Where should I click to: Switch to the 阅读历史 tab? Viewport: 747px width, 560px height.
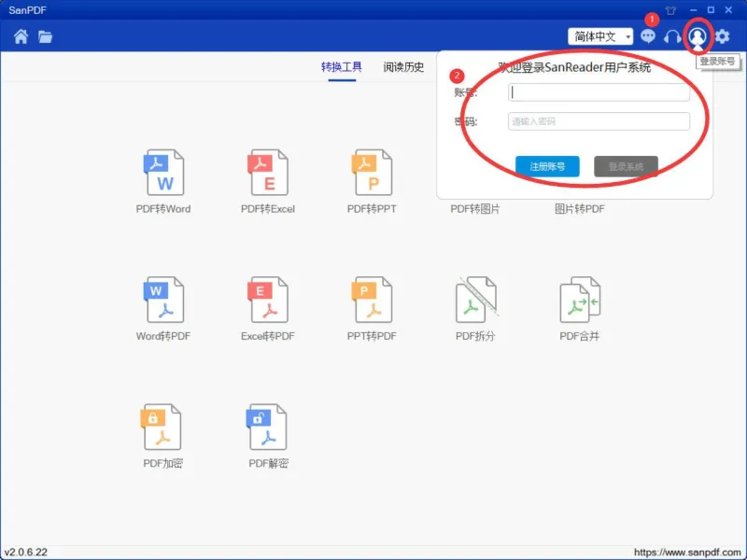[x=403, y=67]
